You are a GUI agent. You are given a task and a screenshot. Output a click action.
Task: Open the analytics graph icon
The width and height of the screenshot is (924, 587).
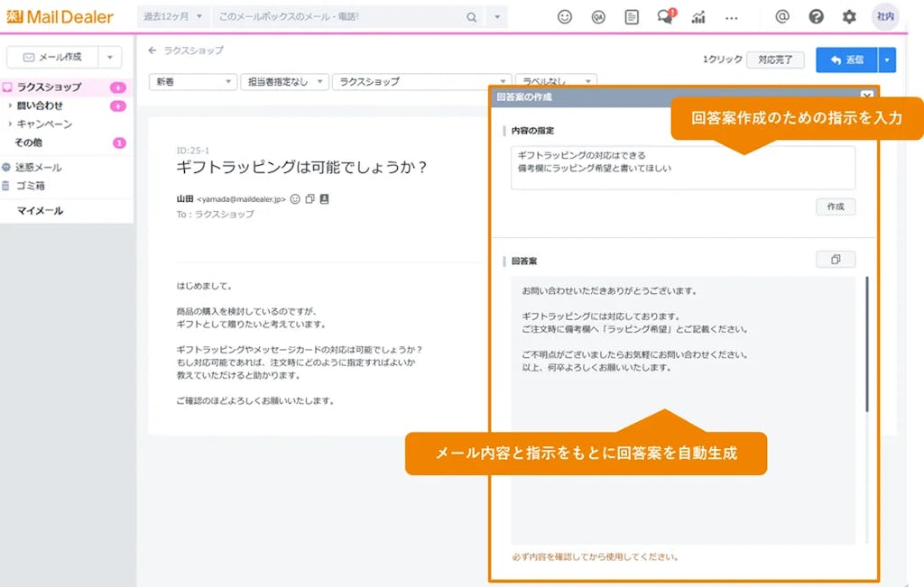coord(699,16)
